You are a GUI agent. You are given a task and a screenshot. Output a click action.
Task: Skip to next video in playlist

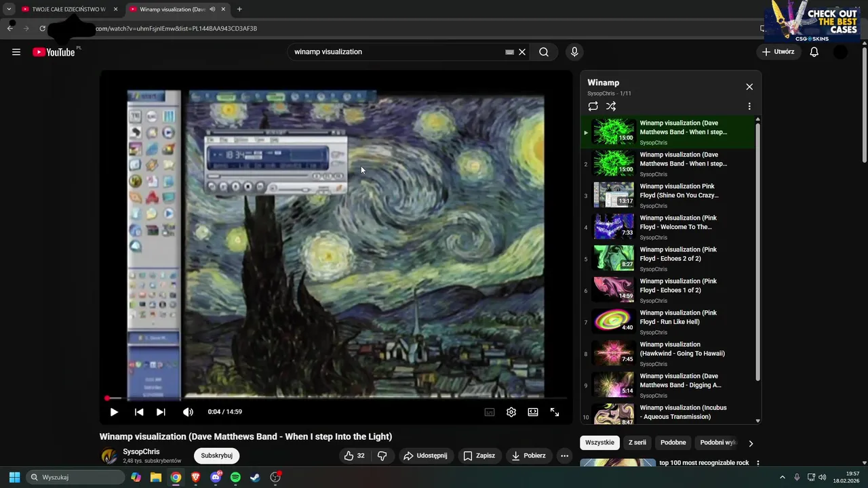161,412
